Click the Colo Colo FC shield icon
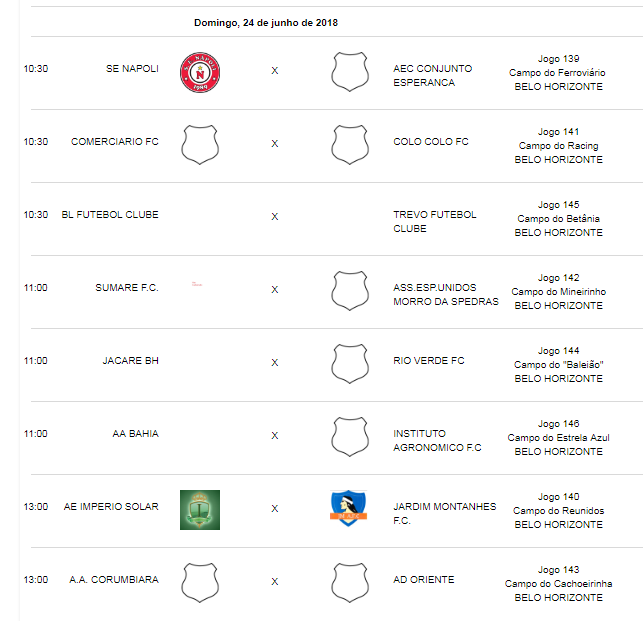Viewport: 643px width, 621px height. pos(350,145)
